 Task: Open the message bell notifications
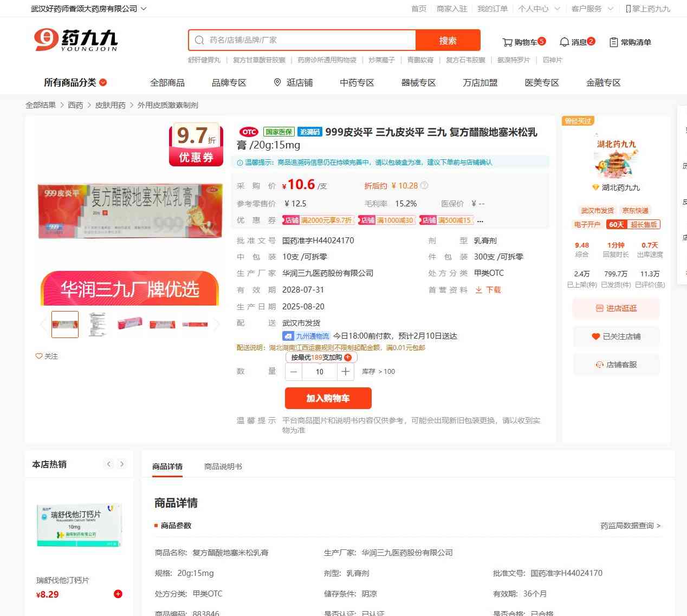click(x=565, y=42)
